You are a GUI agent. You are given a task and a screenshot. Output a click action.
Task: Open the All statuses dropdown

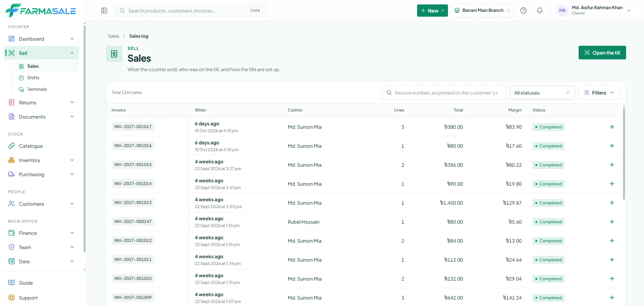coord(542,93)
